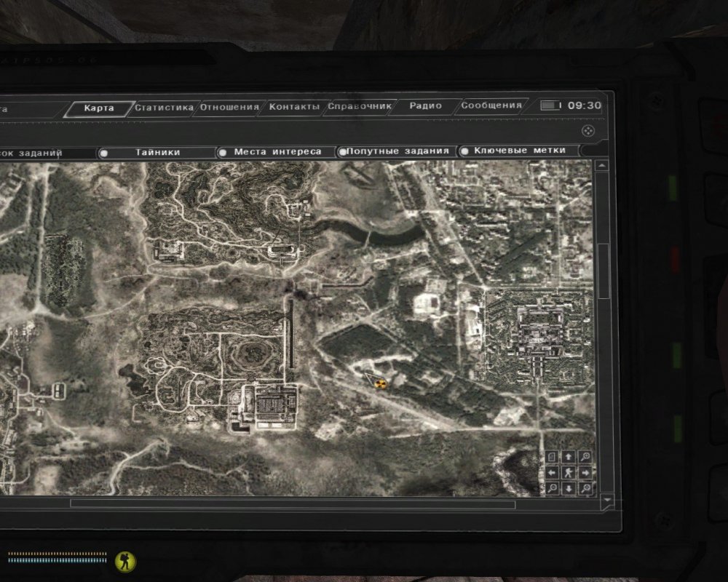Toggle the Ключевые метки map filter
The width and height of the screenshot is (728, 582).
[x=519, y=151]
